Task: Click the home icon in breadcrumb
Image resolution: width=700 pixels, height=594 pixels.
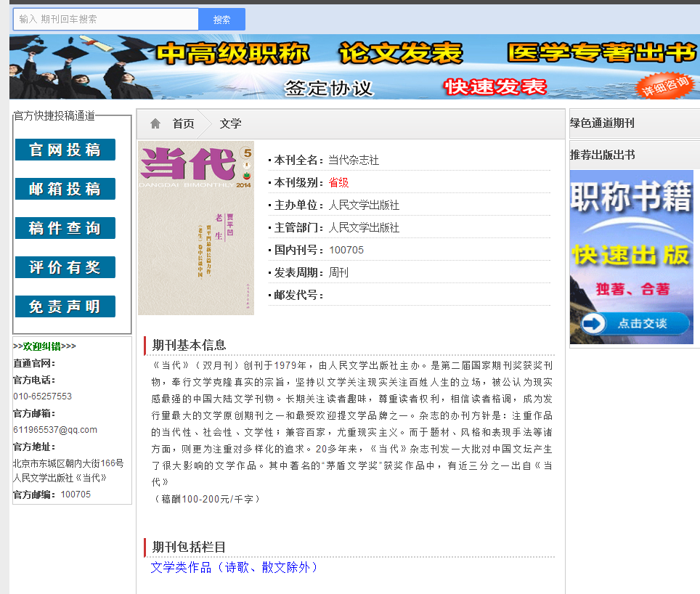Action: (155, 123)
